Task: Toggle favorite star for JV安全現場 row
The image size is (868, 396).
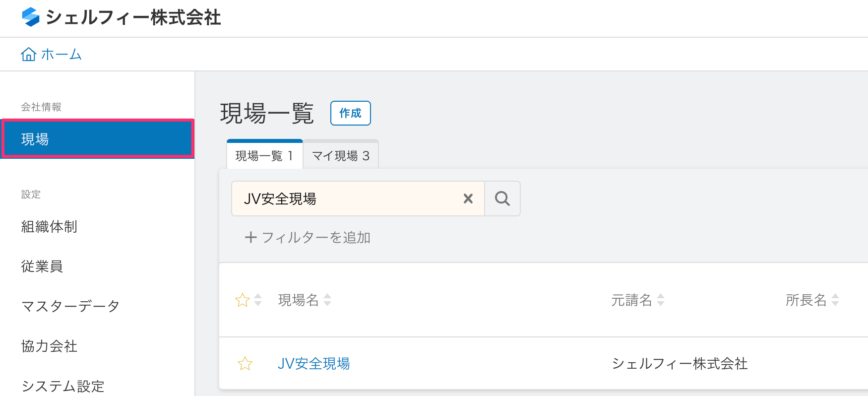Action: 245,364
